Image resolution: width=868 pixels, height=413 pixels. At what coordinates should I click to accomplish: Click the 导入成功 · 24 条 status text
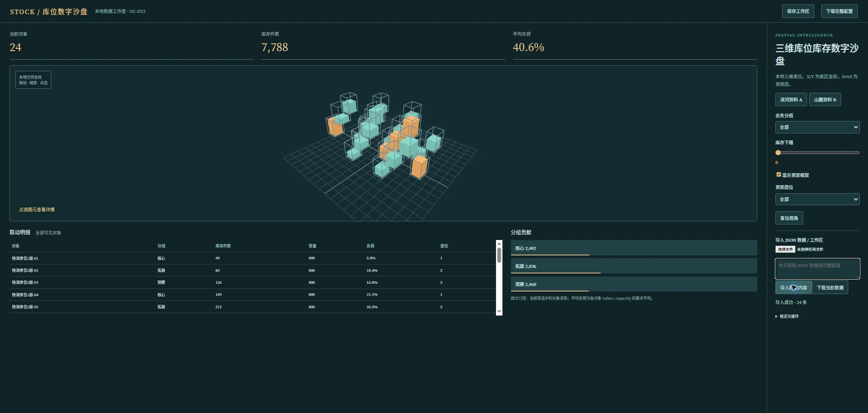tap(791, 302)
